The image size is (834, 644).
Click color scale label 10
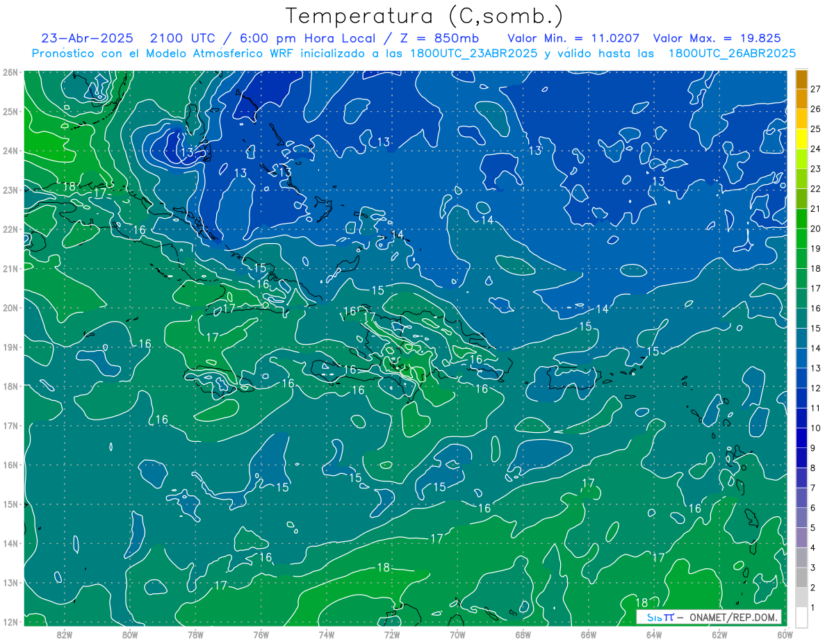point(815,427)
